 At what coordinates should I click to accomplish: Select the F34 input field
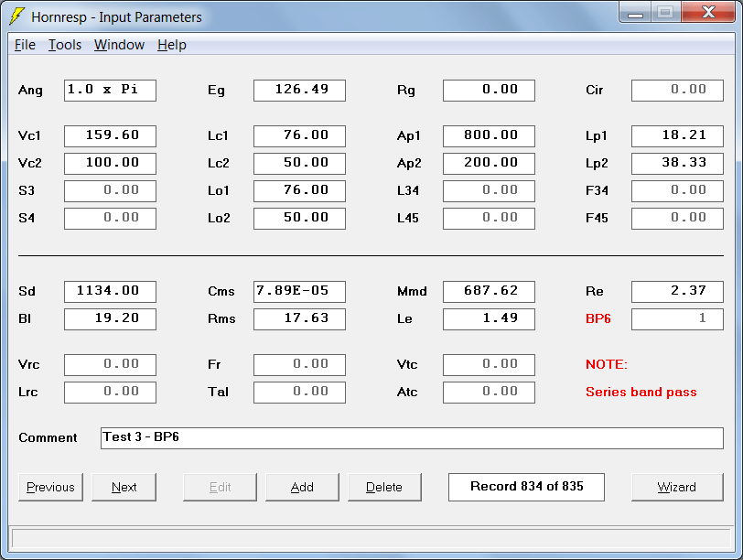pos(678,191)
